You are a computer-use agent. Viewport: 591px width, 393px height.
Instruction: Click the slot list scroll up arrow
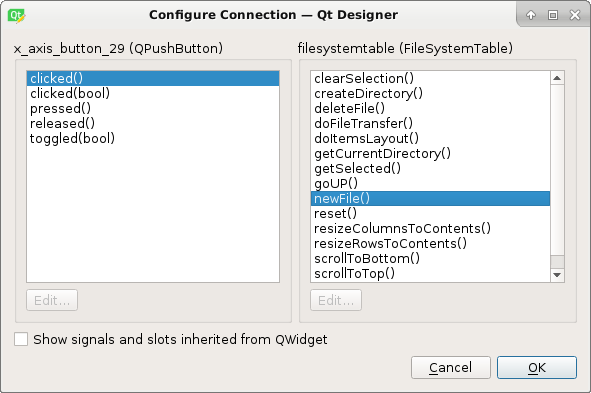click(x=557, y=78)
